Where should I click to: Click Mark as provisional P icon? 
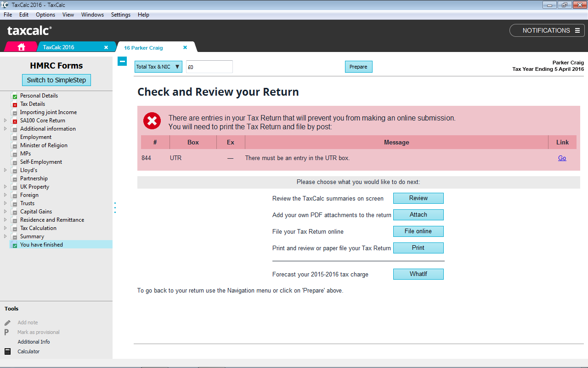click(x=7, y=332)
